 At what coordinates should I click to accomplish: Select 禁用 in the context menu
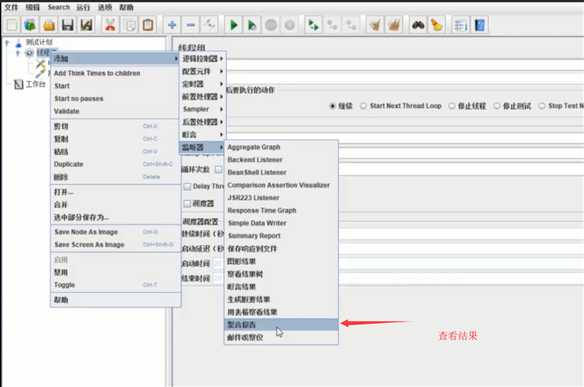pyautogui.click(x=115, y=272)
